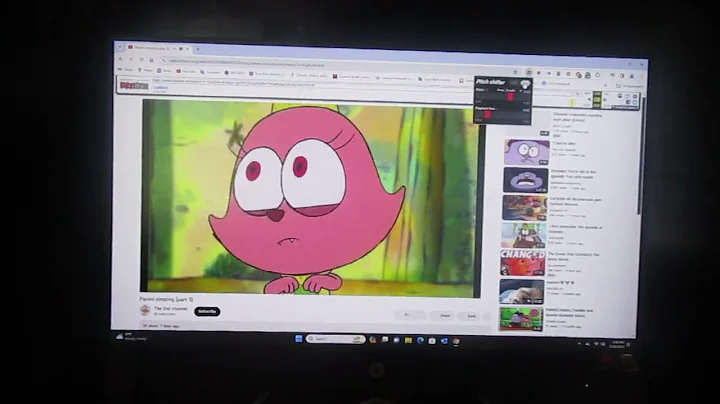Open the Chrome icon on the taskbar
The width and height of the screenshot is (720, 404).
click(x=456, y=341)
